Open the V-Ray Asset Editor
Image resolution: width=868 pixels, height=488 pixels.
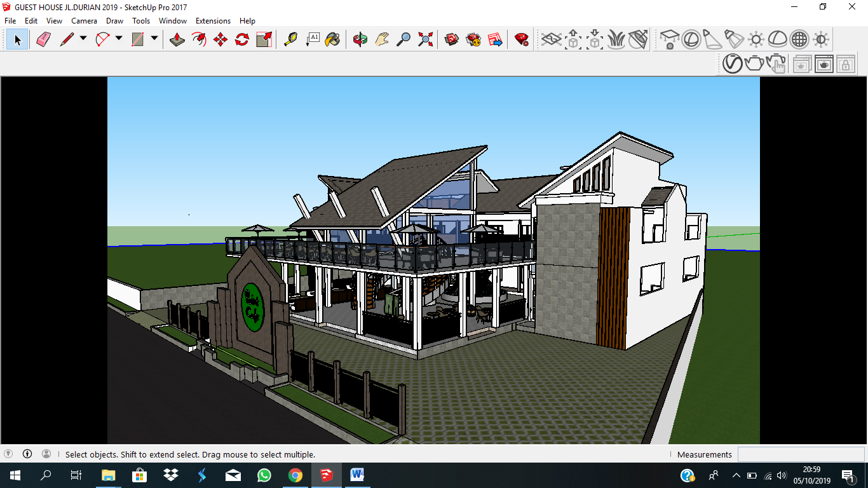[732, 64]
